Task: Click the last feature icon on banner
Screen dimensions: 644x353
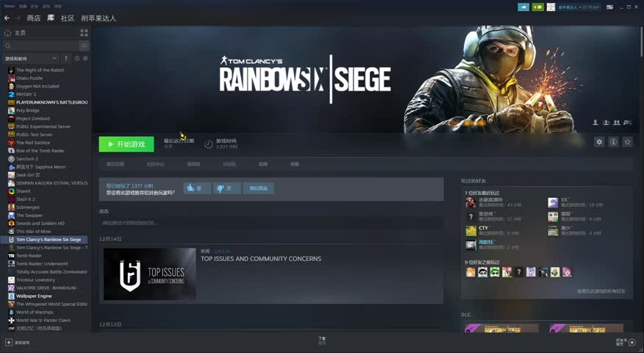Action: click(627, 123)
